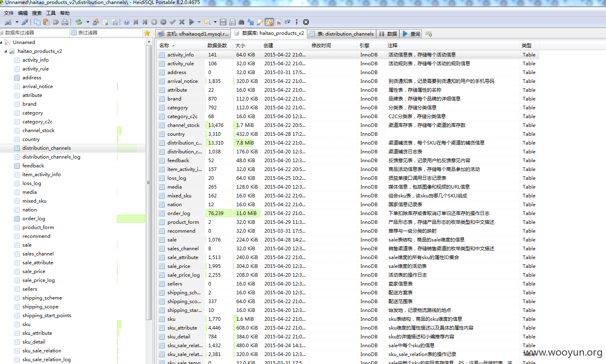The height and width of the screenshot is (364, 606).
Task: Click the disconnect session plug icon
Action: click(25, 22)
